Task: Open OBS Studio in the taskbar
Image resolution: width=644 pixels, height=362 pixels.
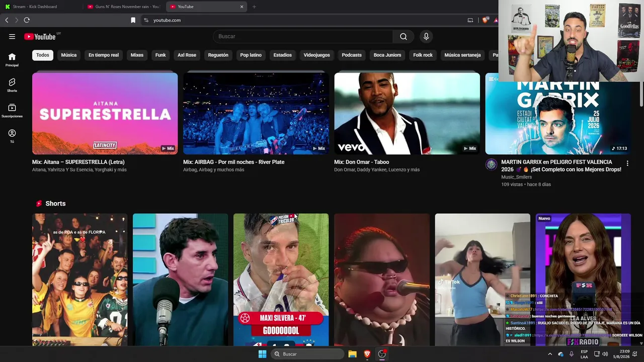Action: point(382,354)
